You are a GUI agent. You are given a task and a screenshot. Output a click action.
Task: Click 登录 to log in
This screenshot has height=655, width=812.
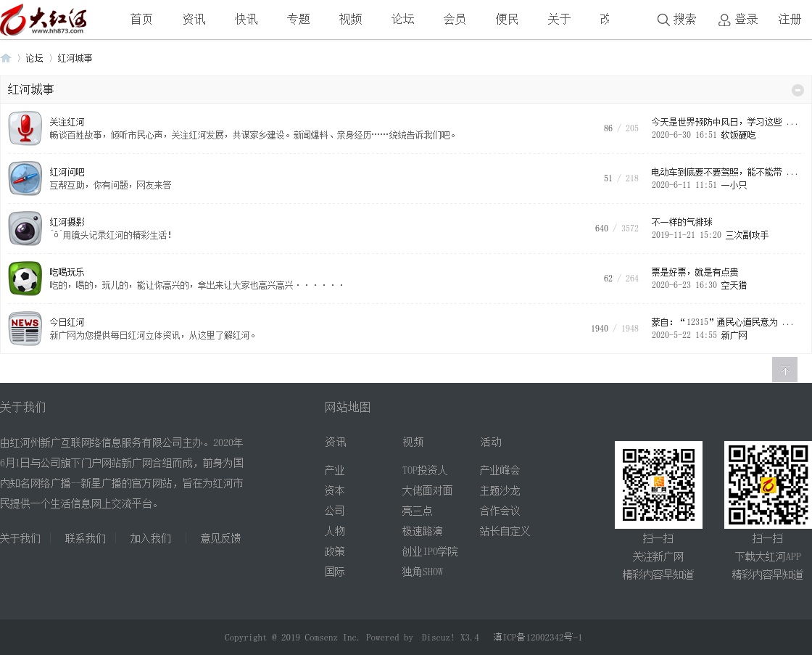coord(738,20)
